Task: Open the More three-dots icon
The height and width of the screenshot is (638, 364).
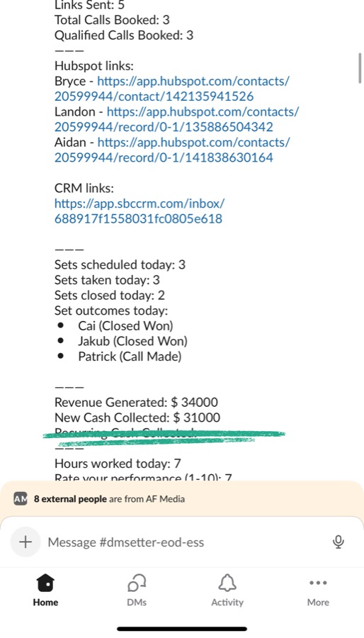Action: (x=318, y=583)
